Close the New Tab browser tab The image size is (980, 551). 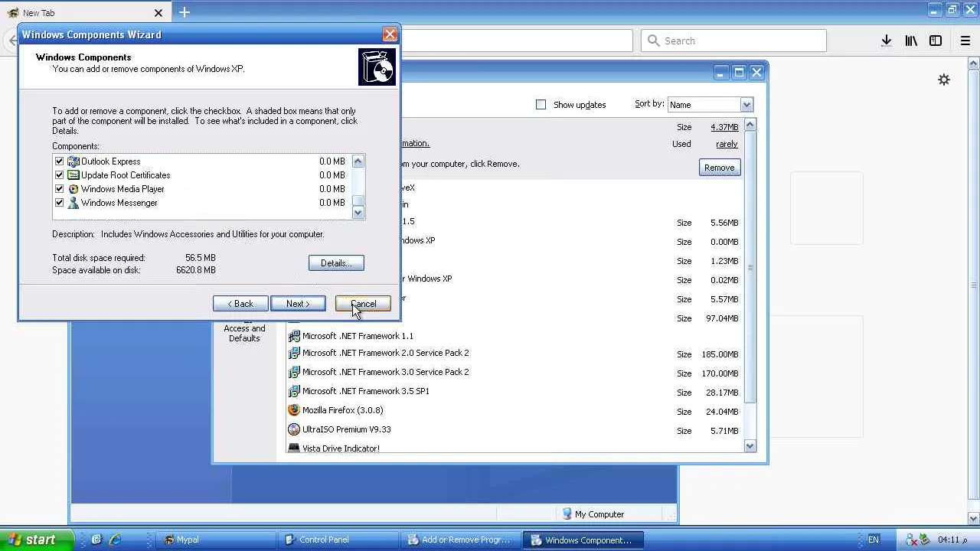click(x=158, y=13)
